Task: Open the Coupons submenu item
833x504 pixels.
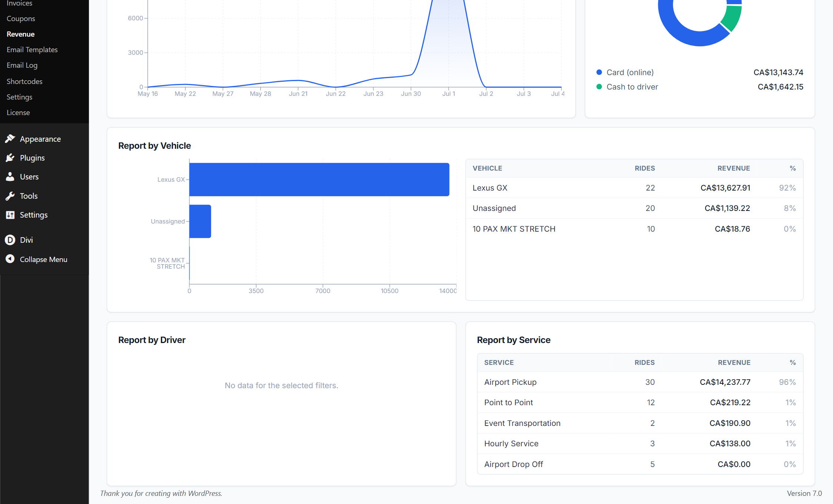Action: (x=21, y=19)
